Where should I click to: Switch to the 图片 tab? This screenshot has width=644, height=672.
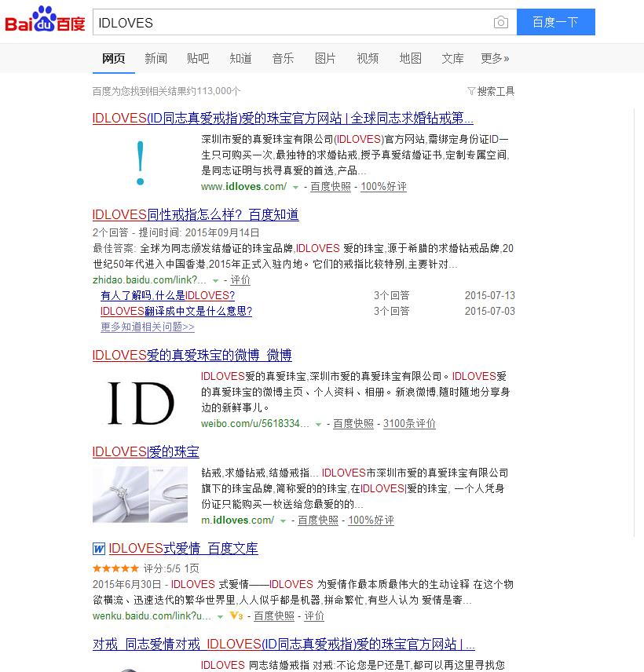coord(325,58)
